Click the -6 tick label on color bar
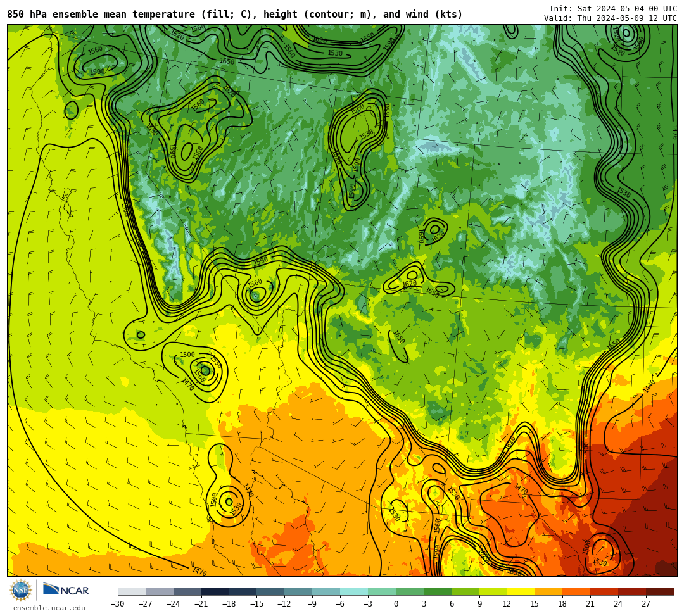The image size is (684, 616). pos(340,604)
